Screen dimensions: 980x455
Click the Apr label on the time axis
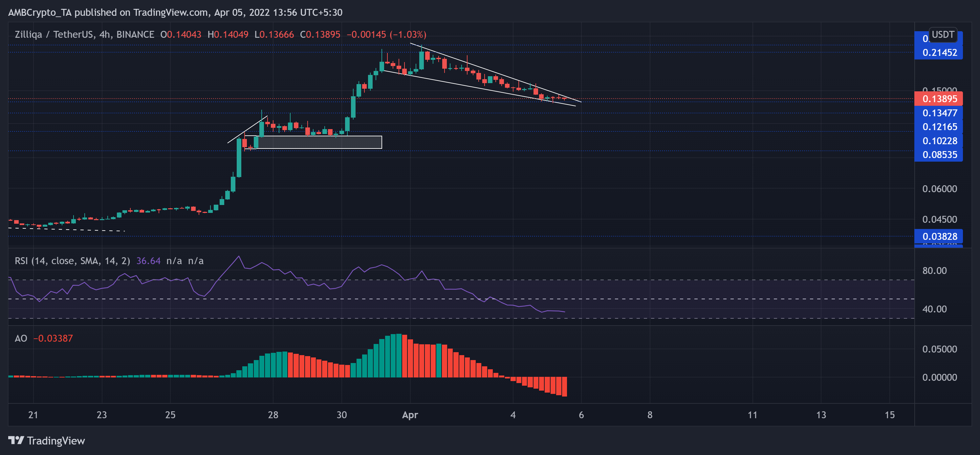[410, 416]
